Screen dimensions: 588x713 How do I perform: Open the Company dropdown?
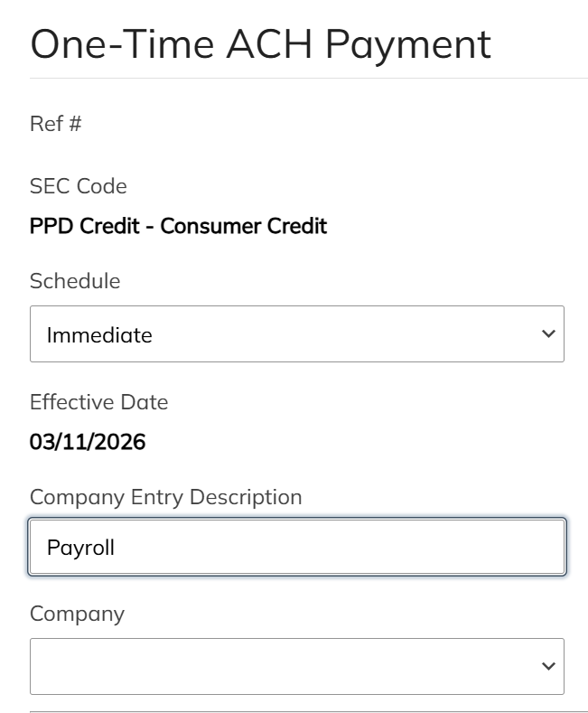pyautogui.click(x=296, y=667)
